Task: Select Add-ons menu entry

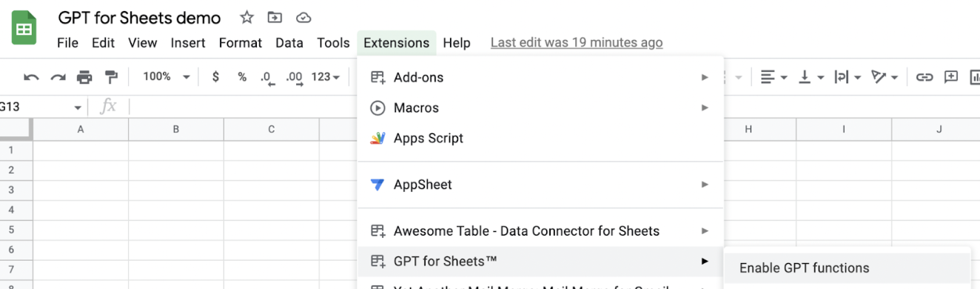Action: point(540,77)
